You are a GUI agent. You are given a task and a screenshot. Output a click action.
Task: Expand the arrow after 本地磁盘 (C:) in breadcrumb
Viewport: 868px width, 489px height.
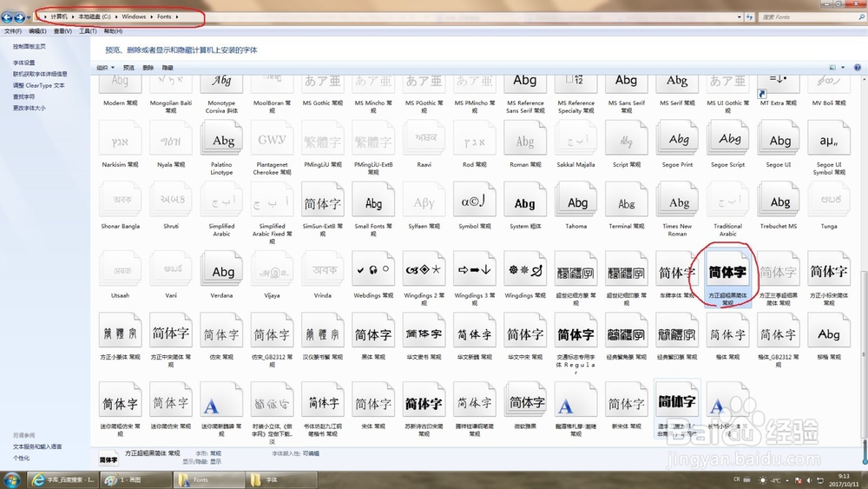click(x=116, y=17)
